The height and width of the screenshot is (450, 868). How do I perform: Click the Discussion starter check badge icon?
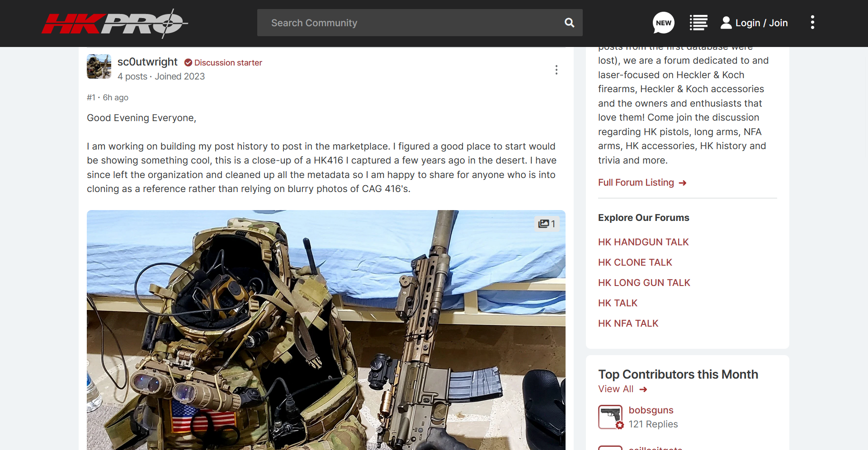point(188,63)
